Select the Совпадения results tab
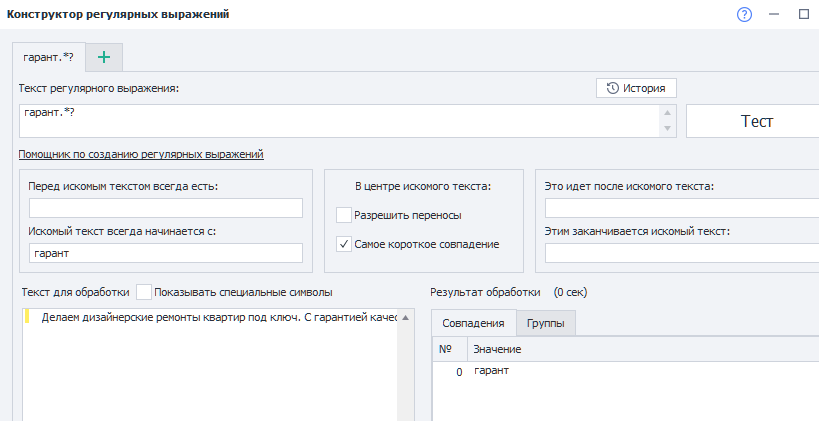 point(473,323)
